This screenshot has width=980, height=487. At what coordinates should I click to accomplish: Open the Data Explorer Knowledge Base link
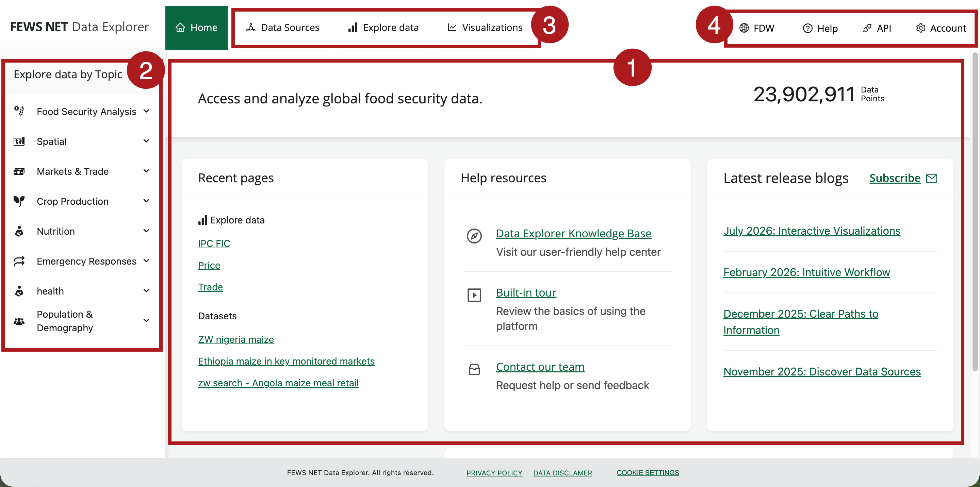point(573,233)
